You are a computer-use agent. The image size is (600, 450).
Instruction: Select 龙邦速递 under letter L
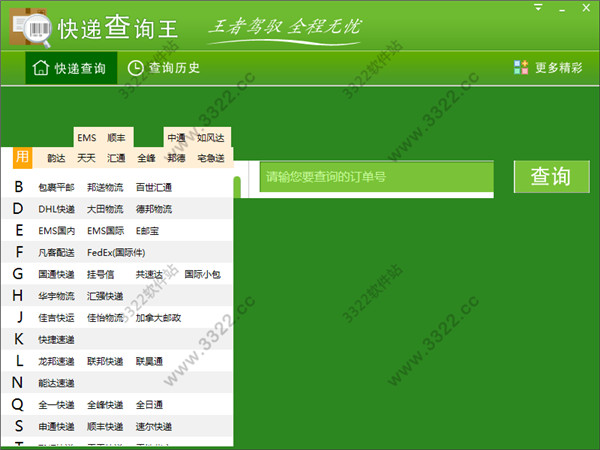(56, 361)
